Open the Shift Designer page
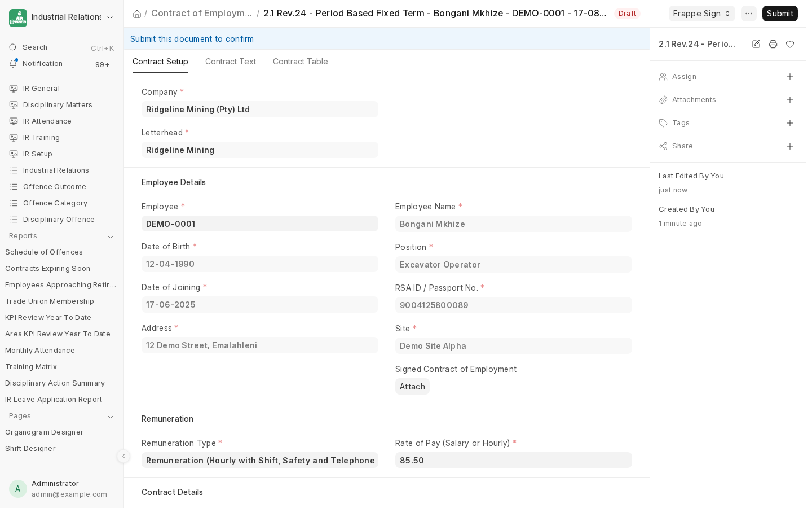Screen dimensions: 812x508 pyautogui.click(x=30, y=449)
